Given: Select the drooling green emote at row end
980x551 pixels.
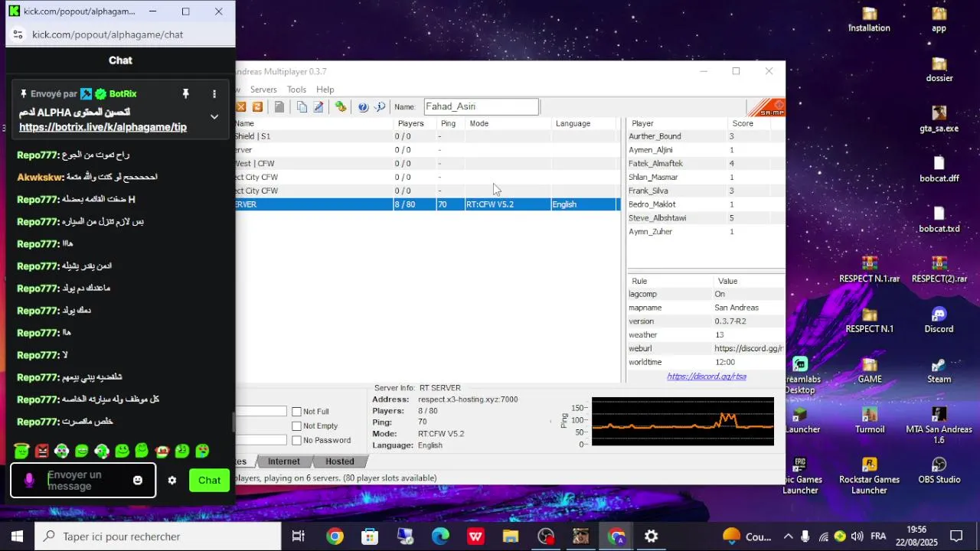Looking at the screenshot, I should (202, 452).
